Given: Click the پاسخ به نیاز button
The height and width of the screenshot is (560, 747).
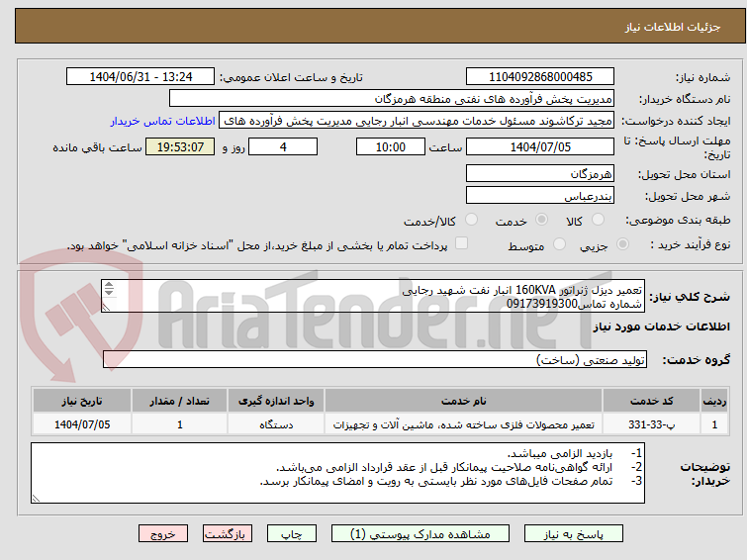Looking at the screenshot, I should pos(574,534).
